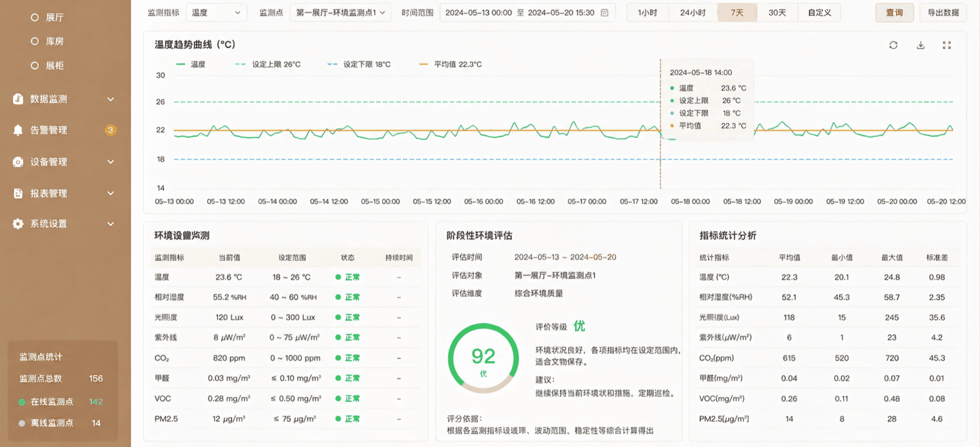Click the 设备管理 sidebar icon
Image resolution: width=980 pixels, height=447 pixels.
pos(18,162)
